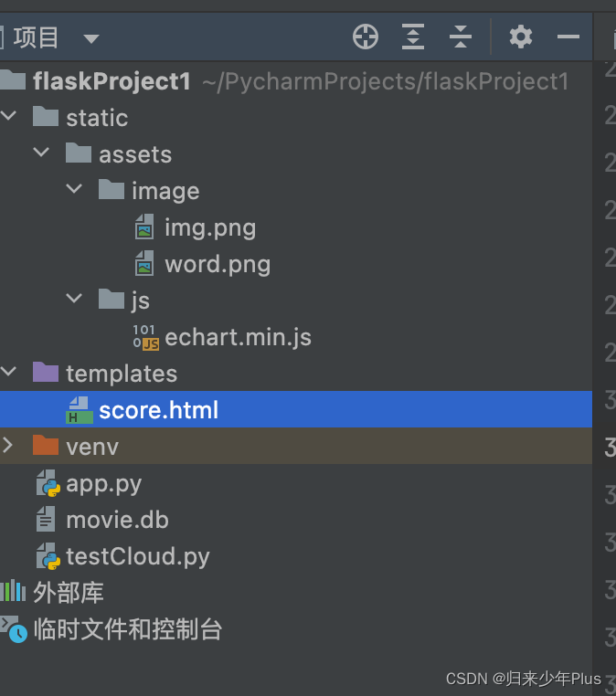Screen dimensions: 616x696
Task: Select the movie.db database file
Action: pyautogui.click(x=117, y=521)
